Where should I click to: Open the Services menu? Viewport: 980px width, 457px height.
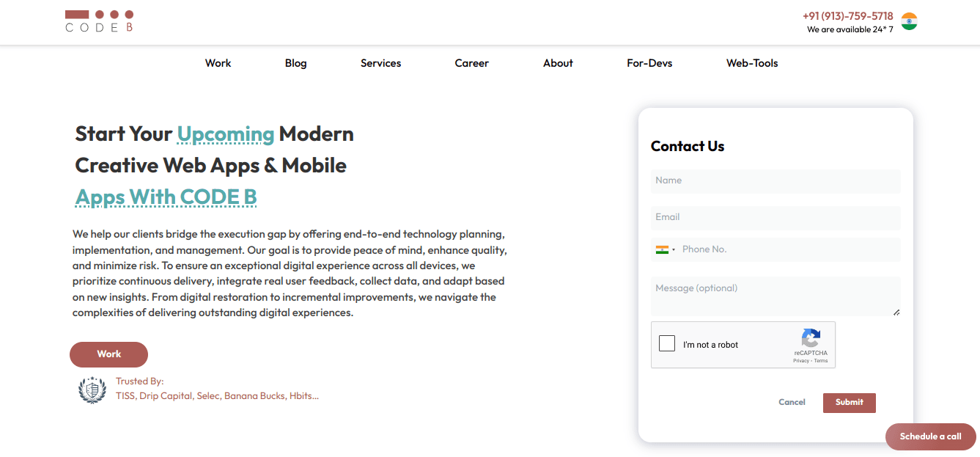point(380,63)
